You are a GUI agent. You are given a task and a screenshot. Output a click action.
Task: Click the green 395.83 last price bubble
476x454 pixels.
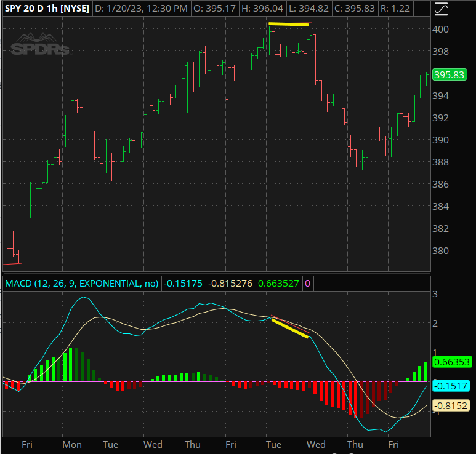point(450,74)
